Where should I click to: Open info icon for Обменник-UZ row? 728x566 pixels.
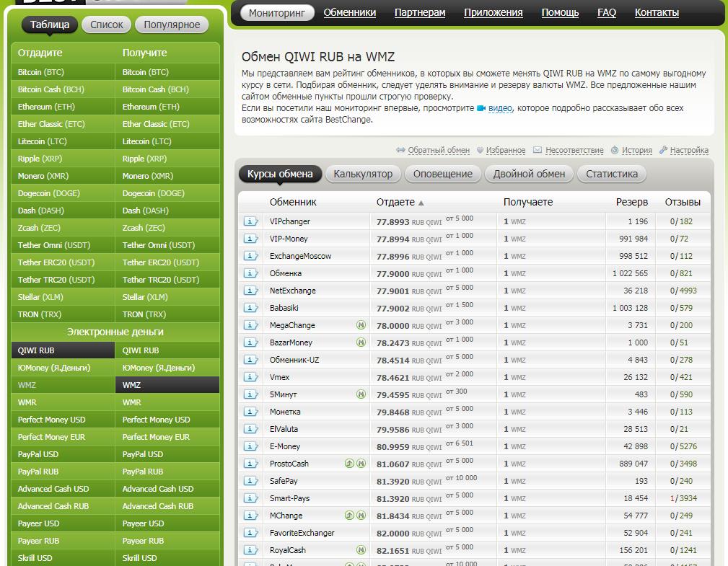coord(250,360)
